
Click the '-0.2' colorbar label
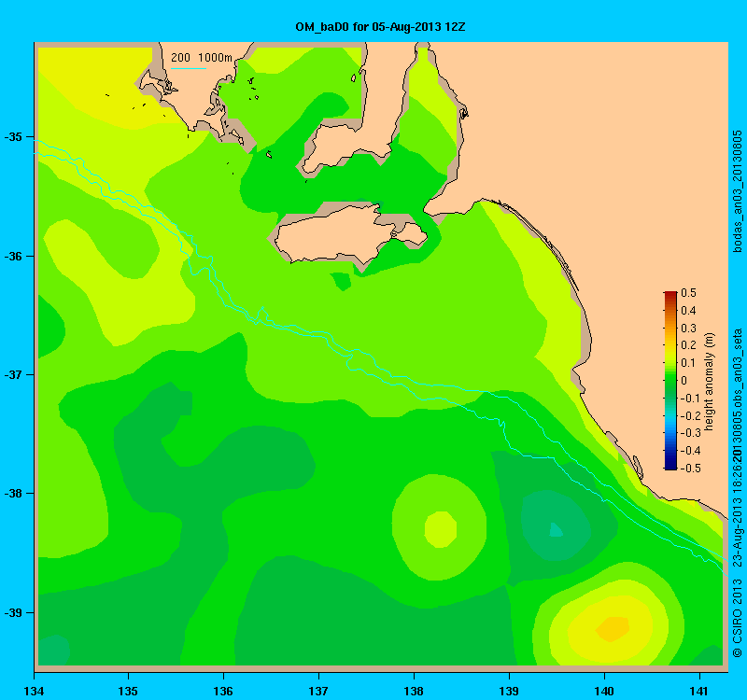coord(690,415)
